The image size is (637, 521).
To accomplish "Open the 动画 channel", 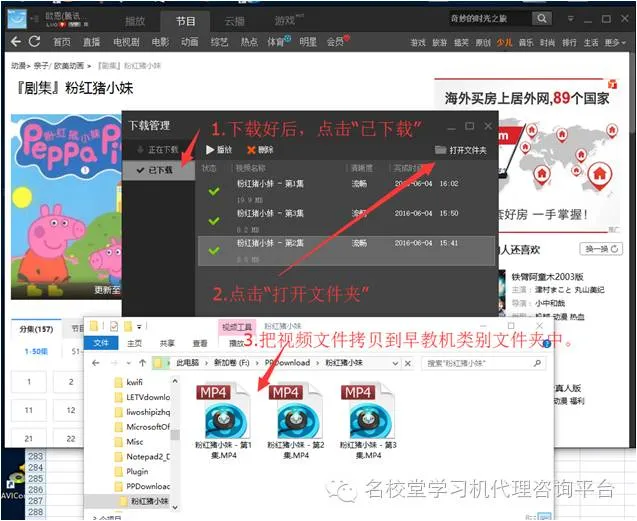I will 190,42.
